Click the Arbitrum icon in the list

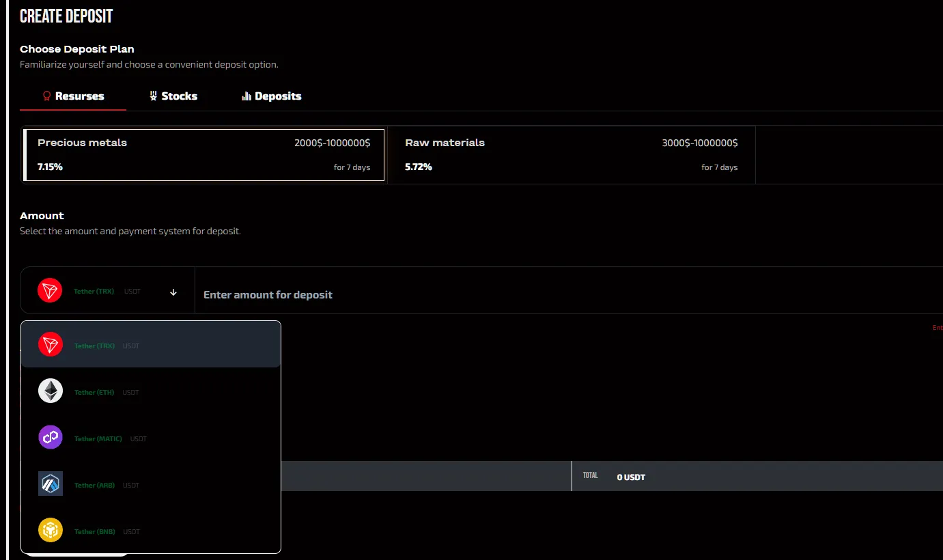click(51, 484)
